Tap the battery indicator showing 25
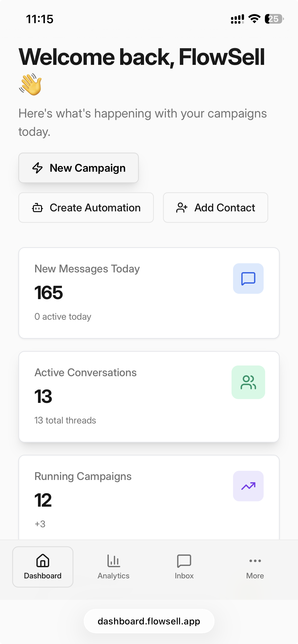The width and height of the screenshot is (298, 644). [274, 19]
